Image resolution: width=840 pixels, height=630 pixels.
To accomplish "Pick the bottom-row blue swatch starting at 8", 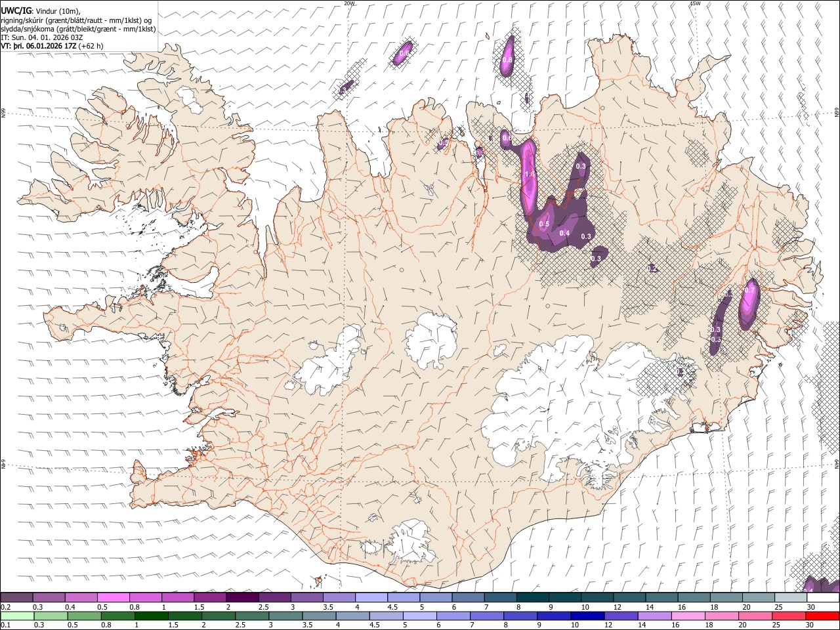I will click(x=520, y=616).
